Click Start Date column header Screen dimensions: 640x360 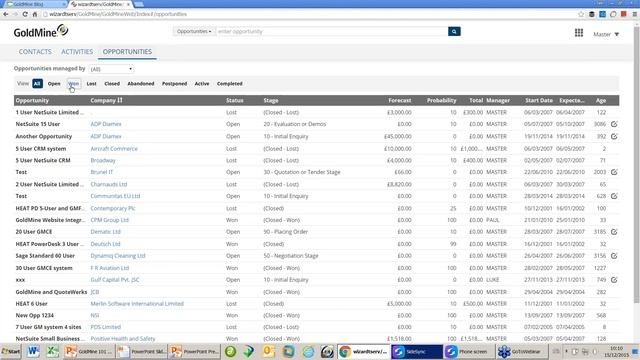pyautogui.click(x=539, y=100)
